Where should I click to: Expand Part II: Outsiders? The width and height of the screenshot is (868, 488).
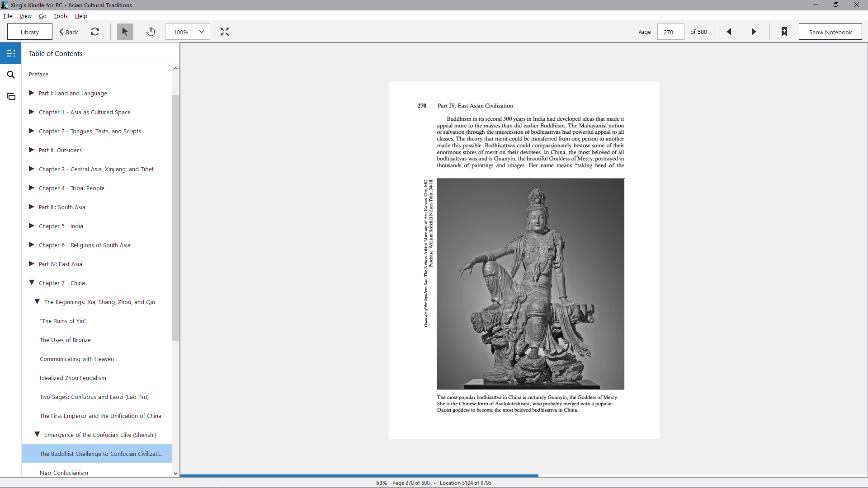[x=32, y=150]
